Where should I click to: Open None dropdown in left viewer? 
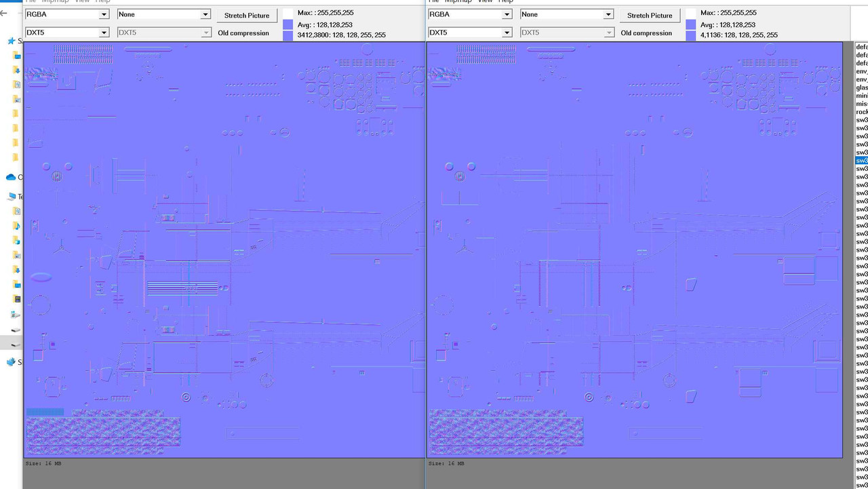coord(164,14)
